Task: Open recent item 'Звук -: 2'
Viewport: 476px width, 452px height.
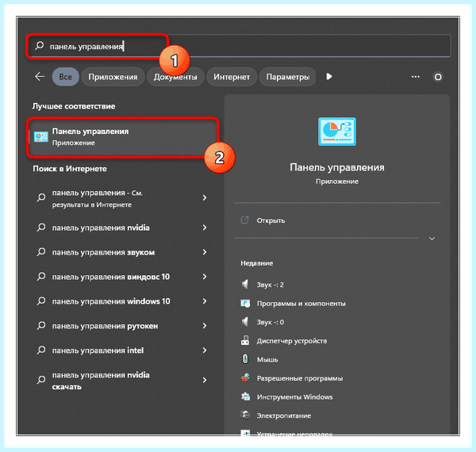Action: 271,285
